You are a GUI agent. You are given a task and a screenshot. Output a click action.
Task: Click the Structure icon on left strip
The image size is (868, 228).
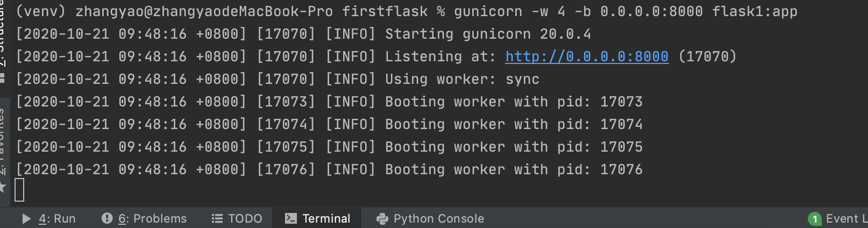click(2, 78)
